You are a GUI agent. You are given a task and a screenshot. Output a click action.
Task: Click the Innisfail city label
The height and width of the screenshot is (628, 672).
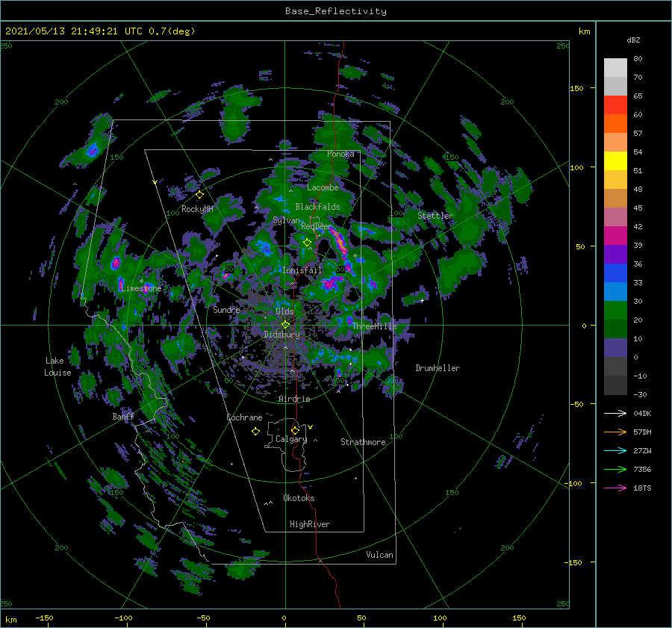[302, 270]
